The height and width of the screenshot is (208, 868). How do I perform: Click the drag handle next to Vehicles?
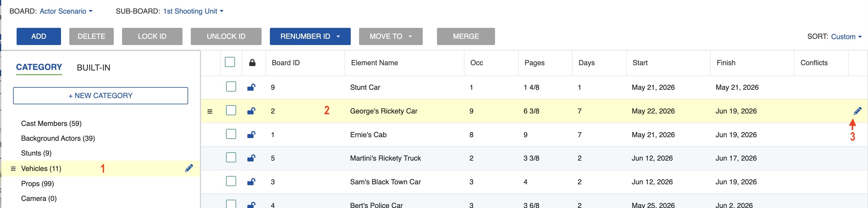(13, 169)
